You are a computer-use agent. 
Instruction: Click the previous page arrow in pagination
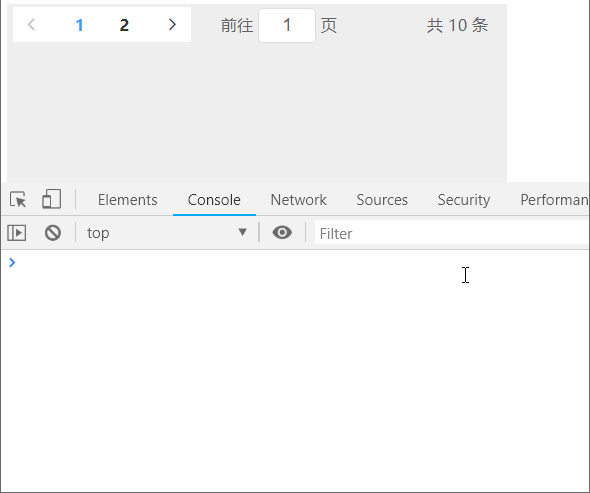click(x=32, y=25)
